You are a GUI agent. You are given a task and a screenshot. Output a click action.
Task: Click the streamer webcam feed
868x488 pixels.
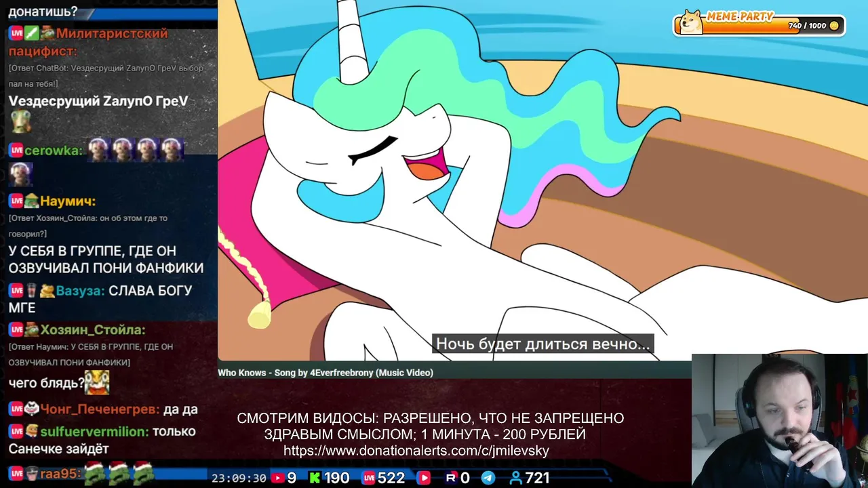click(780, 420)
